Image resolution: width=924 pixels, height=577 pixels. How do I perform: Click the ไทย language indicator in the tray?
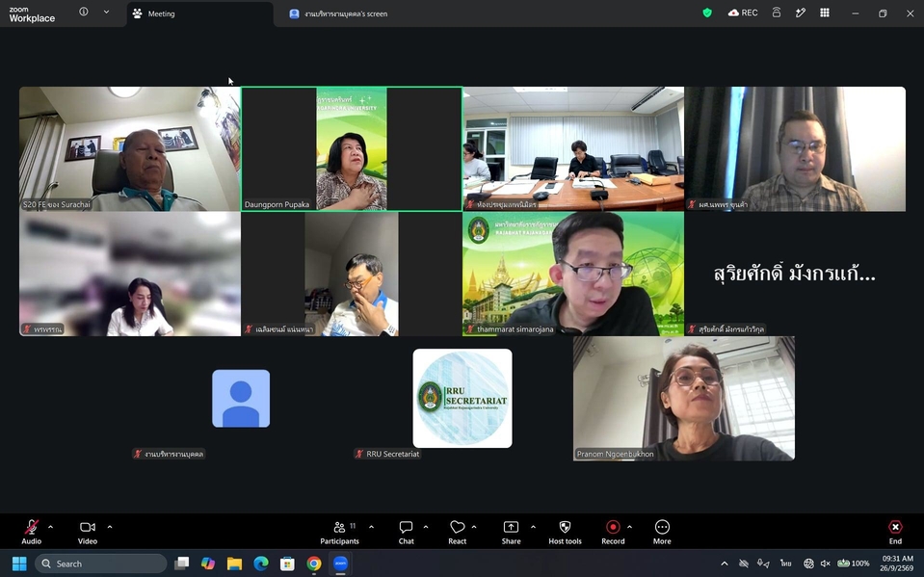pyautogui.click(x=785, y=564)
